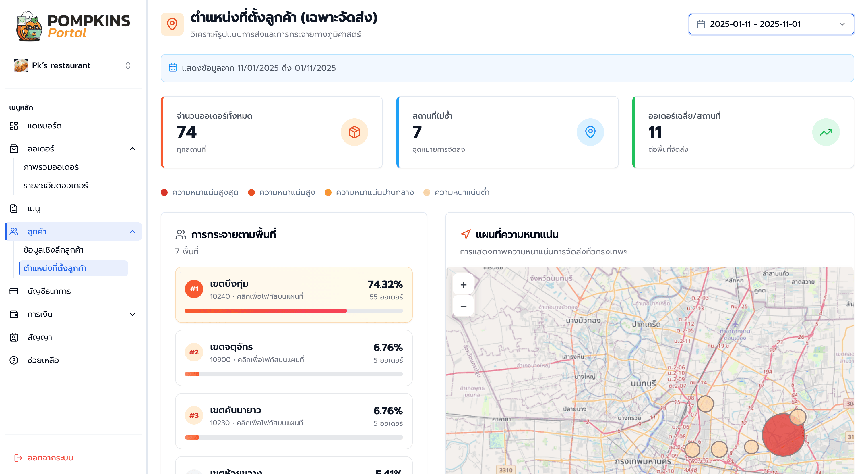868x474 pixels.
Task: Open the restaurant switcher up-down chevron
Action: tap(128, 65)
